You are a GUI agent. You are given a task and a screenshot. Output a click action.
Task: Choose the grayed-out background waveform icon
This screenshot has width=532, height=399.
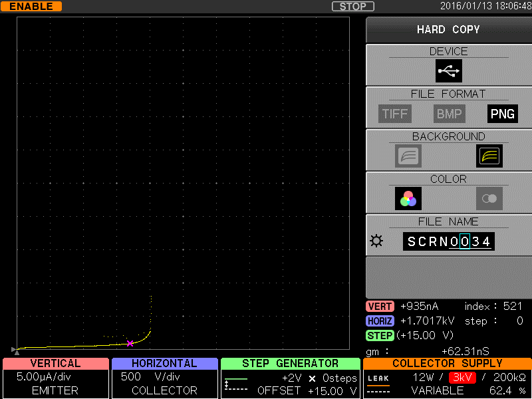coord(408,156)
